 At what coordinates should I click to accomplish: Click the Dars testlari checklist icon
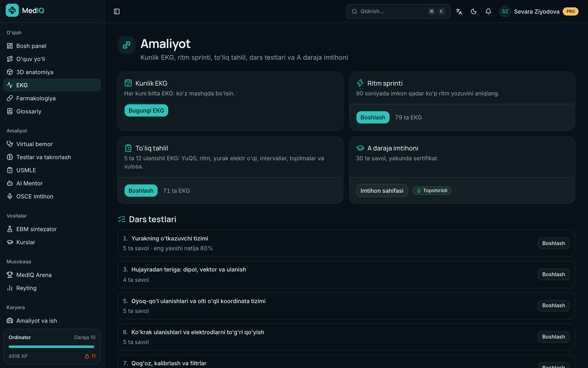coord(122,219)
